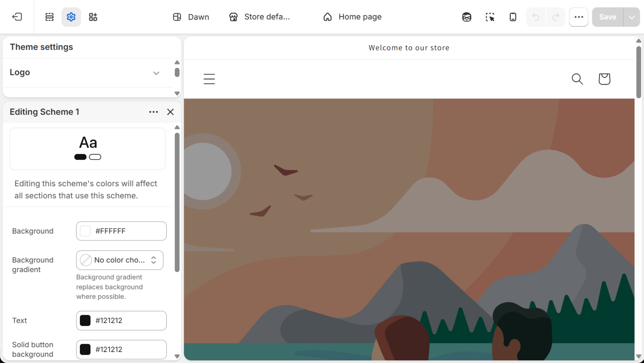Image resolution: width=644 pixels, height=363 pixels.
Task: Click the undo arrow
Action: [536, 17]
